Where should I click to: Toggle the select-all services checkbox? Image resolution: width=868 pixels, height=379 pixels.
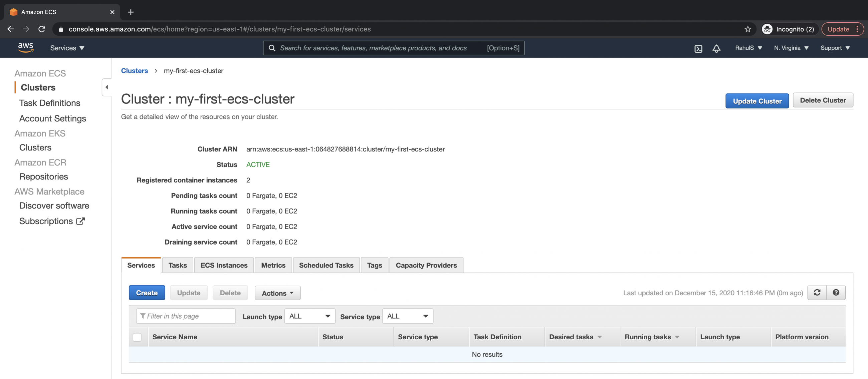pos(138,337)
